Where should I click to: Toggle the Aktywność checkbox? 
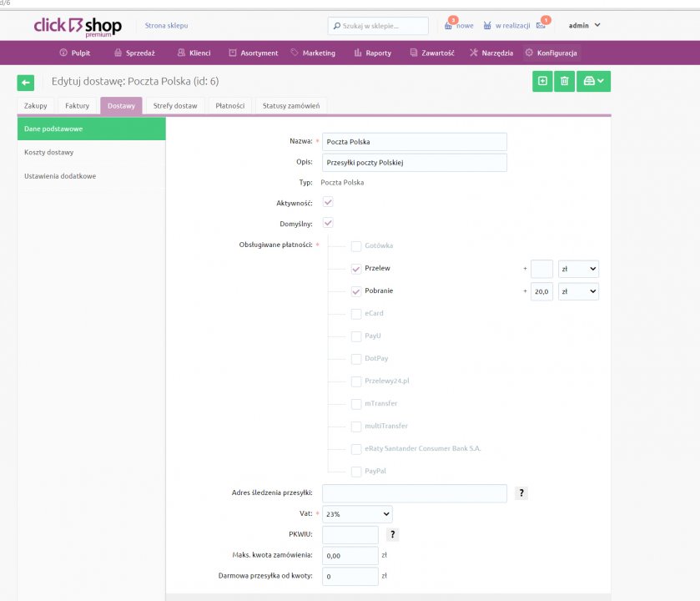tap(328, 202)
